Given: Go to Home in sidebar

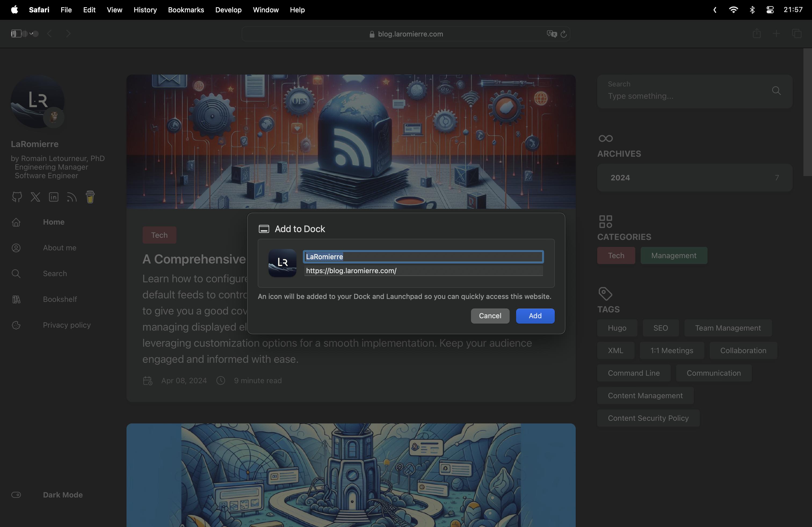Looking at the screenshot, I should coord(53,222).
